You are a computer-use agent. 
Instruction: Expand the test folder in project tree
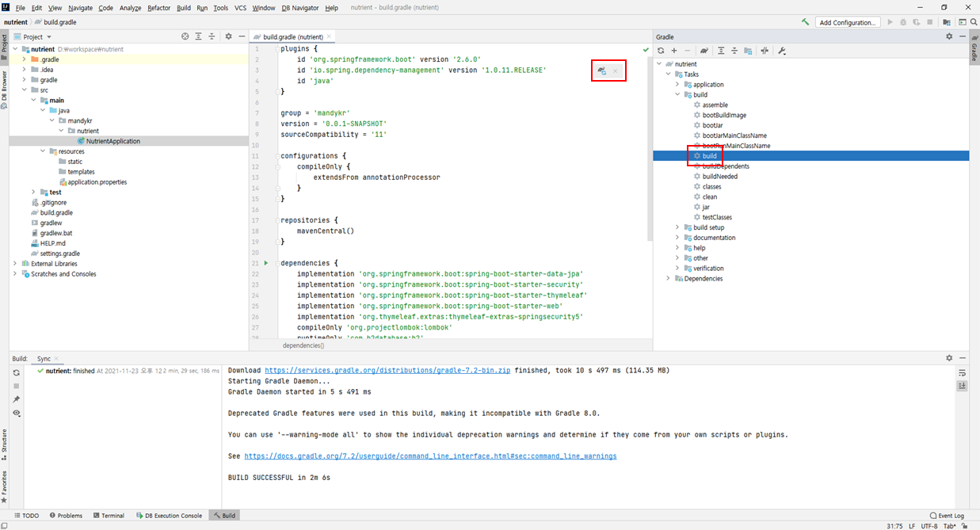[x=34, y=193]
